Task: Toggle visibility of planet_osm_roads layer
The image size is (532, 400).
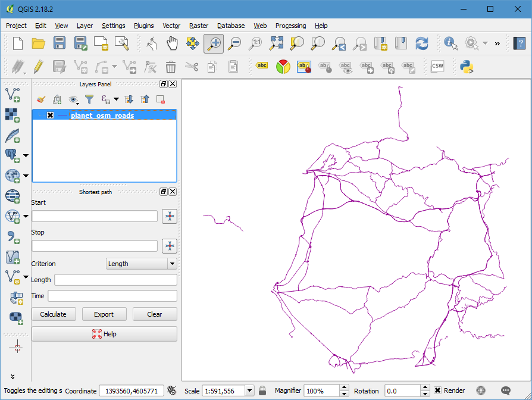Action: [x=50, y=115]
